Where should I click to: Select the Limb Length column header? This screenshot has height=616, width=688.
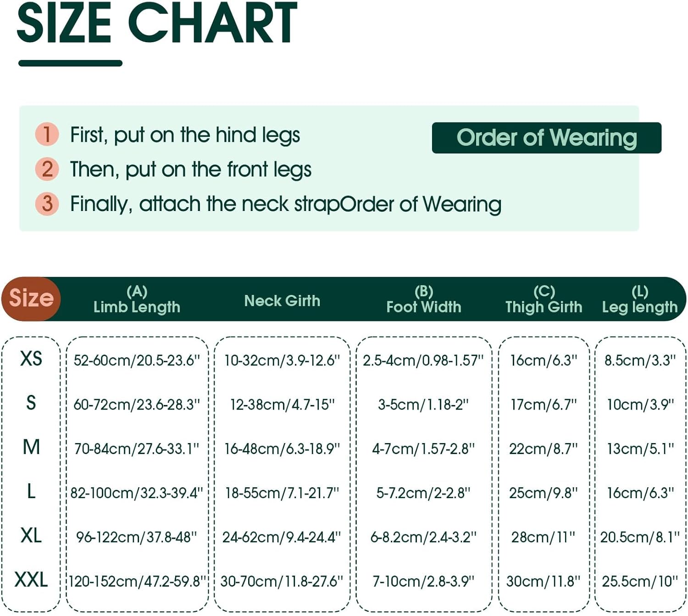click(137, 300)
